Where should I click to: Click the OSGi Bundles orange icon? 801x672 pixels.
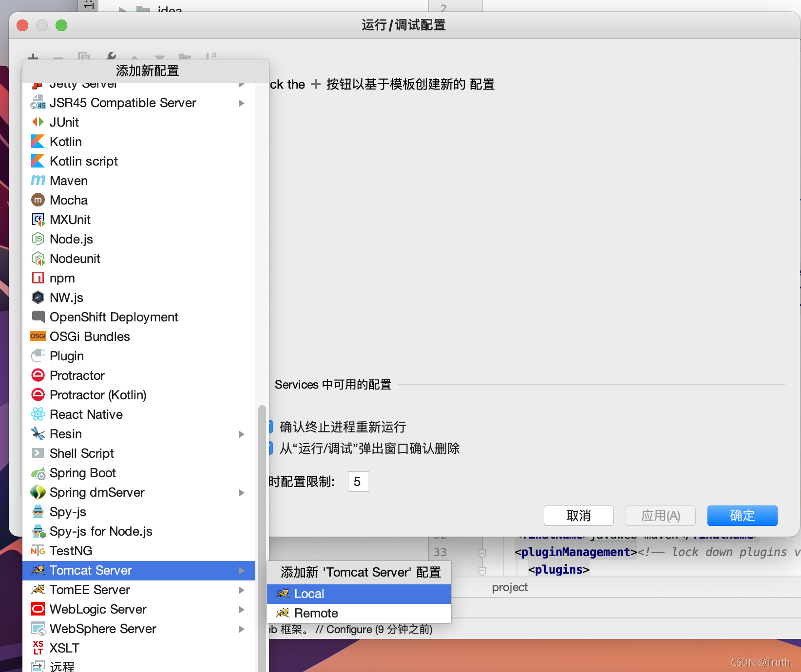38,336
